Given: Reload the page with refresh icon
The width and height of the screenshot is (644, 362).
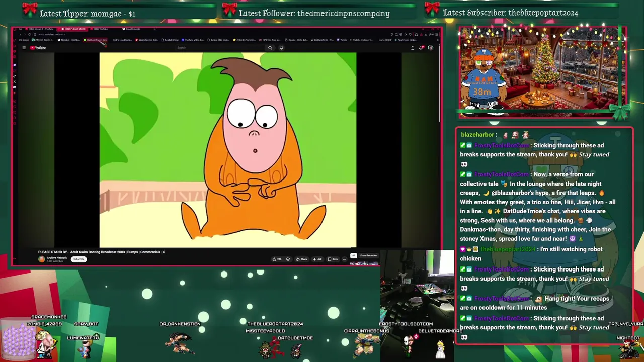Looking at the screenshot, I should tap(29, 34).
